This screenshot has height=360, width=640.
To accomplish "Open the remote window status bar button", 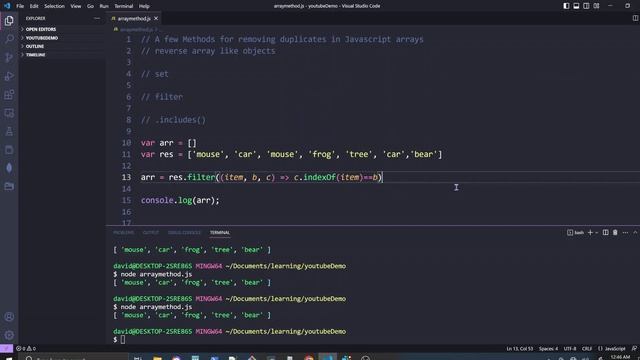I will [x=6, y=349].
